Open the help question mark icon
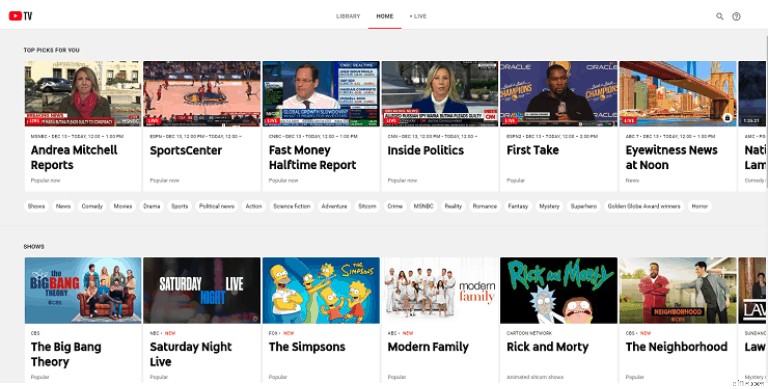This screenshot has height=389, width=778. pyautogui.click(x=736, y=16)
